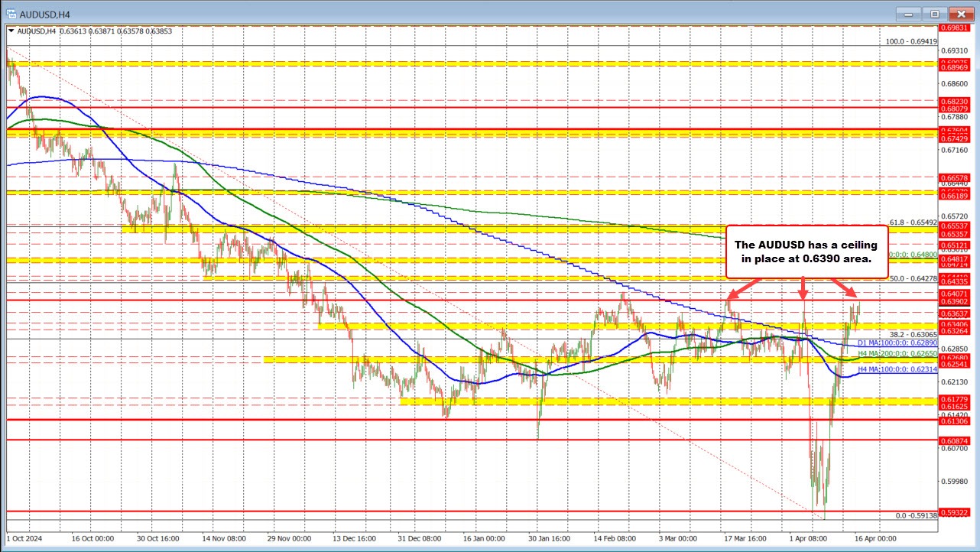Click the red 0.68230 price tag
The height and width of the screenshot is (552, 980).
pyautogui.click(x=956, y=100)
